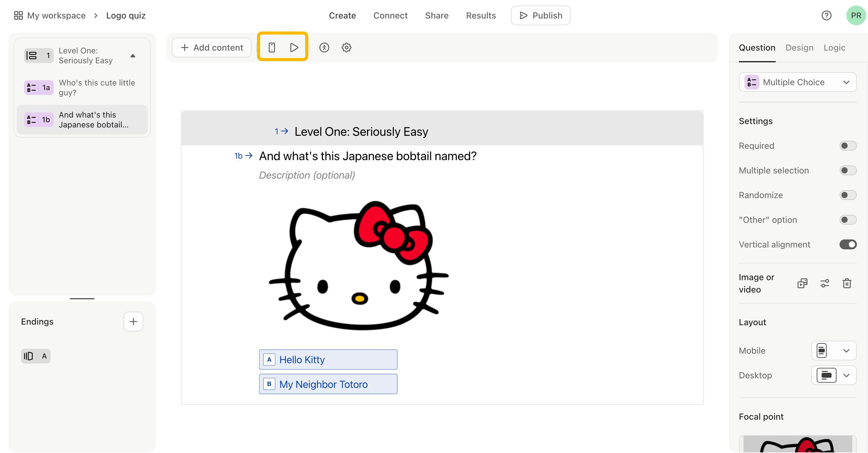Open the accessibility checker icon
868x453 pixels.
pyautogui.click(x=324, y=48)
